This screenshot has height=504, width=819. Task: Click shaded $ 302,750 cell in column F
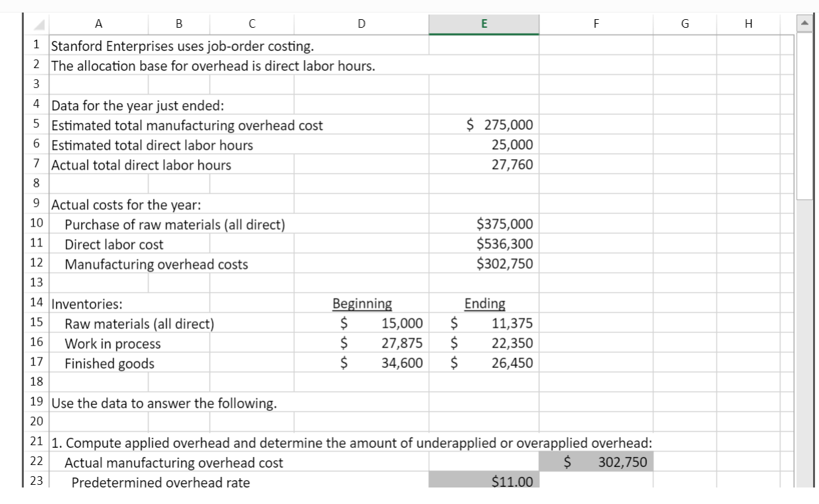point(596,463)
